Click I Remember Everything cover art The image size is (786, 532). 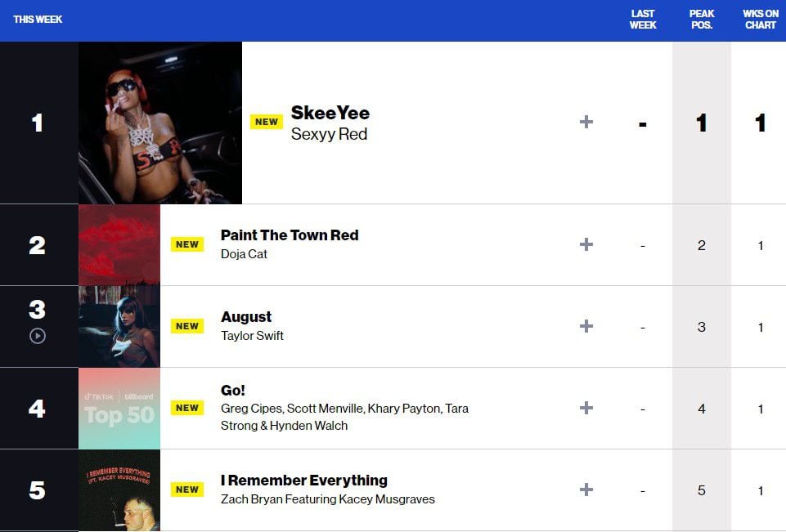(x=119, y=490)
